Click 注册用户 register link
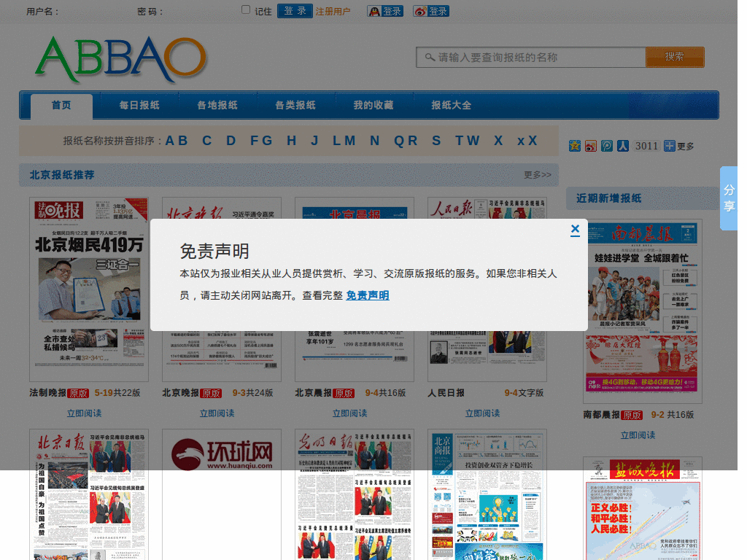 [333, 12]
